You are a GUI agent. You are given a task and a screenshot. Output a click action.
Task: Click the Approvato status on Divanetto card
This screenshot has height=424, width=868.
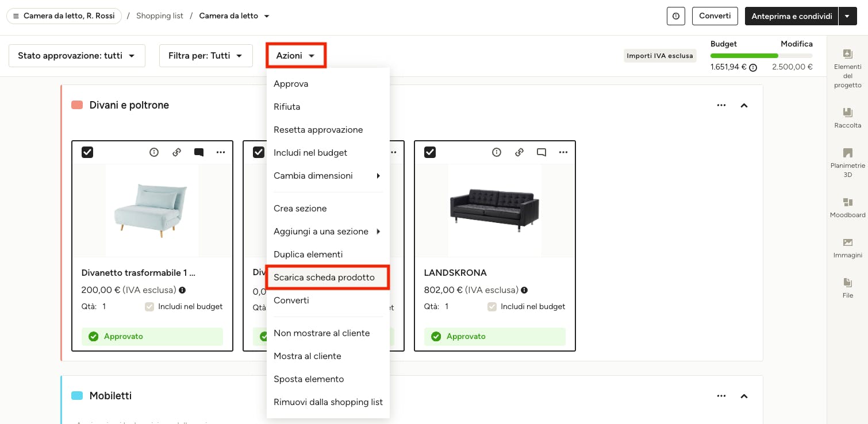coord(152,337)
